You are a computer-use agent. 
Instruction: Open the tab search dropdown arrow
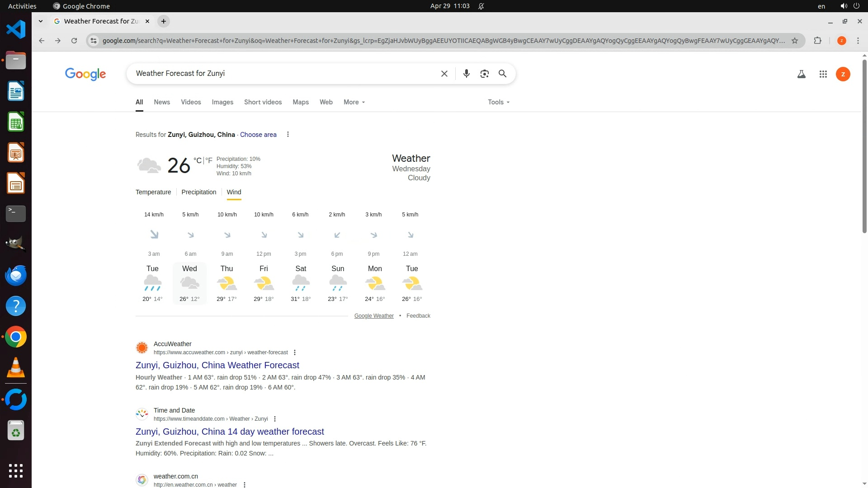pyautogui.click(x=41, y=21)
